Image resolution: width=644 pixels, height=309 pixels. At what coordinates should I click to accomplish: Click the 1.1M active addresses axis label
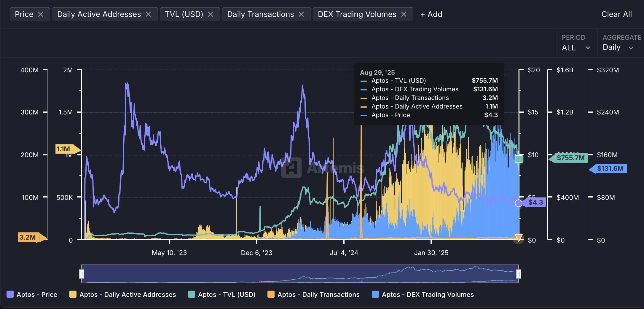pos(68,149)
